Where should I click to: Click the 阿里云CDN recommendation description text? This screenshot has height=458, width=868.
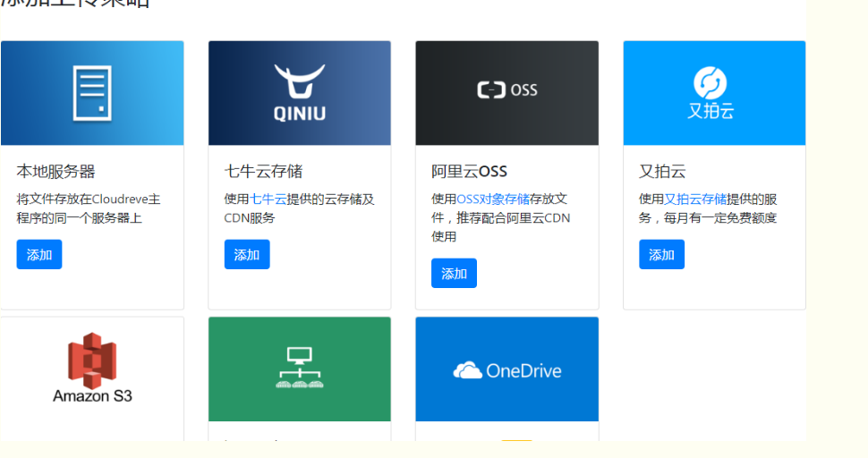[501, 218]
